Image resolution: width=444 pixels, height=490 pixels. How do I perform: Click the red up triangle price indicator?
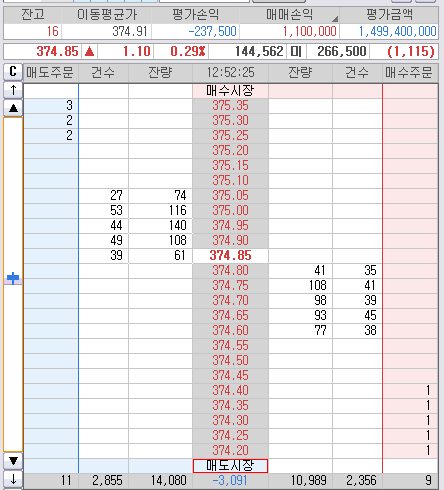89,51
